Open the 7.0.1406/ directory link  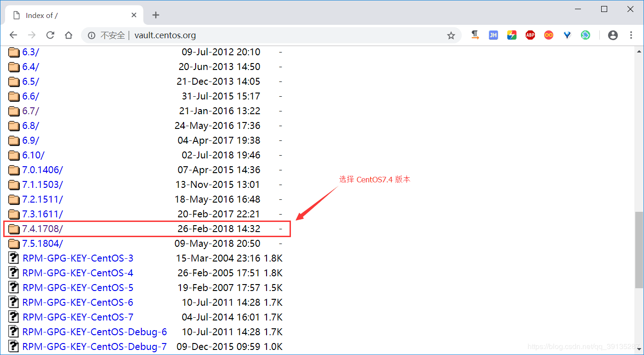coord(42,170)
